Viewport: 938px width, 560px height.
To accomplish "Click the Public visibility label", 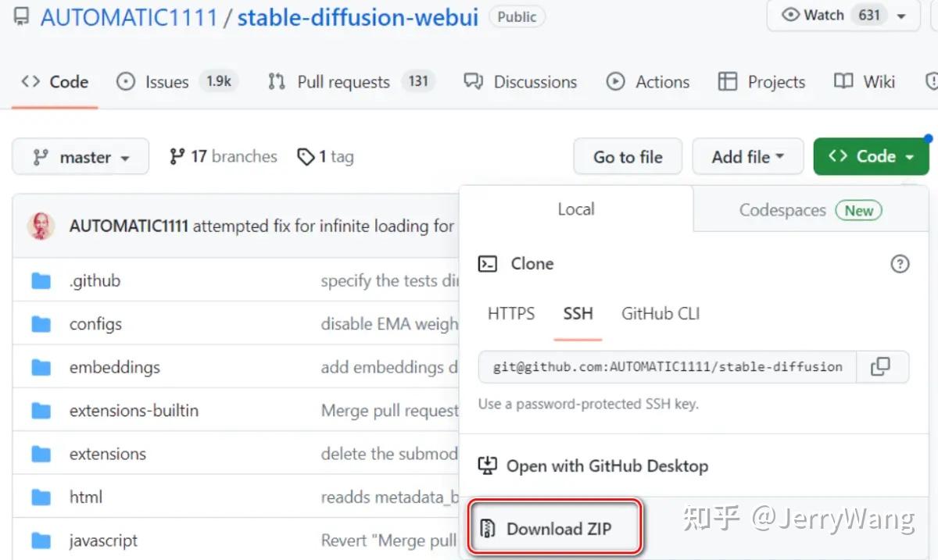I will tap(517, 16).
